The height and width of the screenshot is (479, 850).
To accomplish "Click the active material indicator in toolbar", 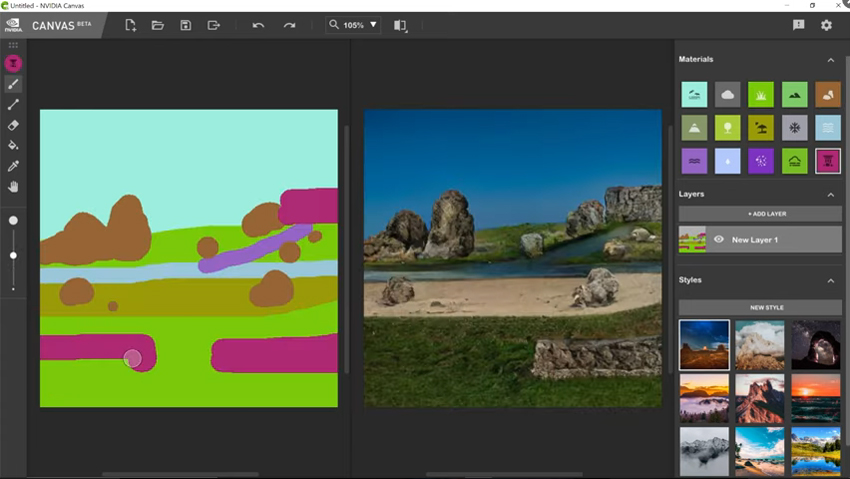I will [x=14, y=63].
